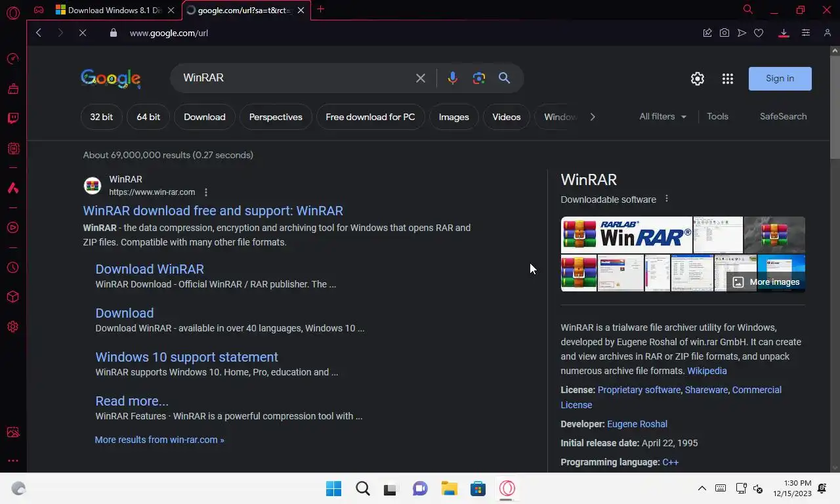Open the profile person icon in toolbar
The width and height of the screenshot is (840, 504).
(x=828, y=33)
